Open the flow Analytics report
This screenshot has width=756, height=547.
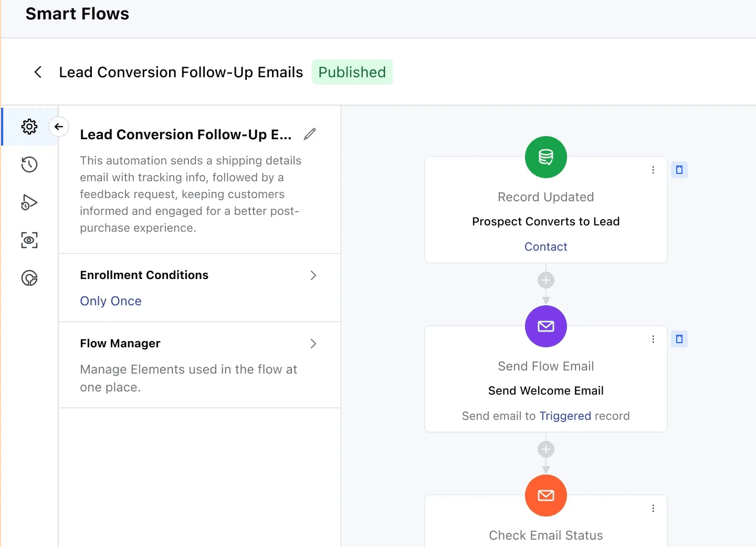29,278
